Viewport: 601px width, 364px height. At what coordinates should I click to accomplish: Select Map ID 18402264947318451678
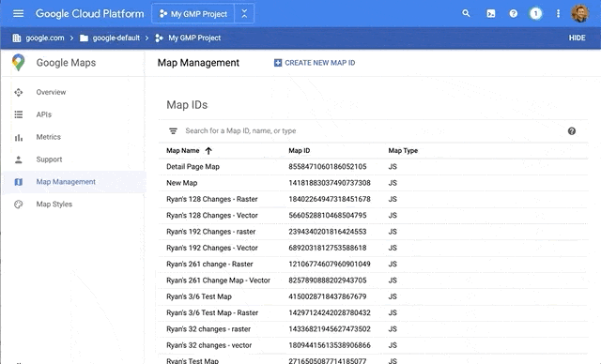pos(330,200)
